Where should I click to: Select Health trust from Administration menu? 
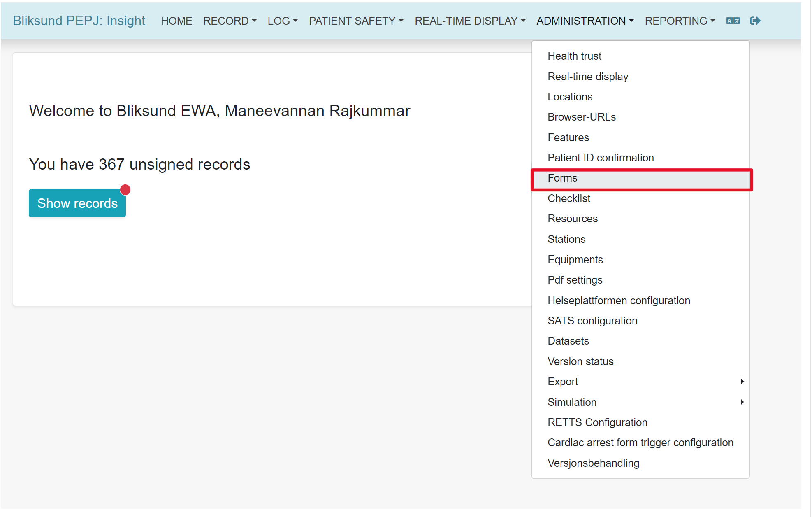640,56
